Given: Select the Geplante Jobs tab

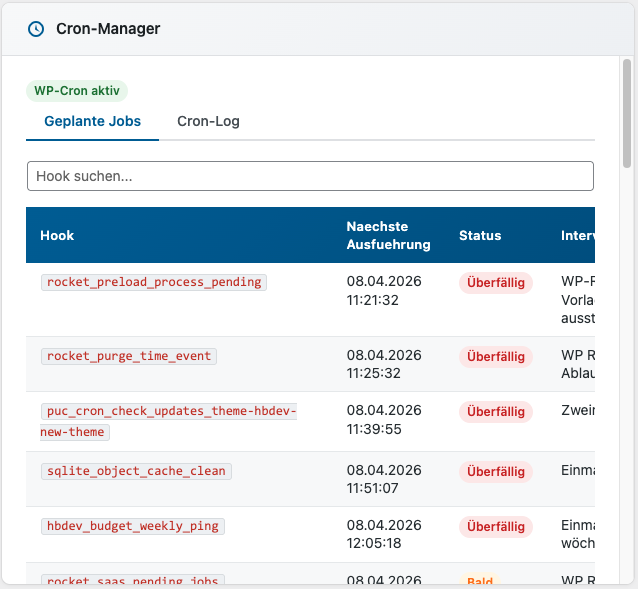Looking at the screenshot, I should coord(92,121).
